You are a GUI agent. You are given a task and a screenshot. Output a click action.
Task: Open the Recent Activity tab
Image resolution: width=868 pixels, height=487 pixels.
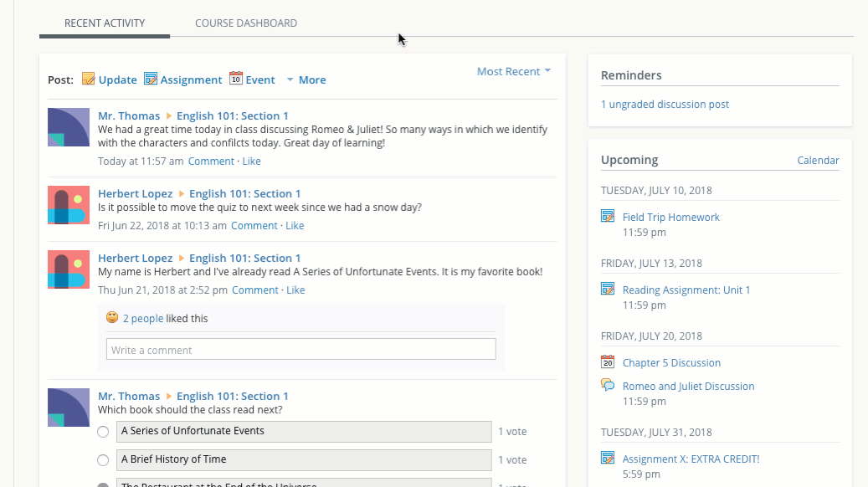[105, 23]
